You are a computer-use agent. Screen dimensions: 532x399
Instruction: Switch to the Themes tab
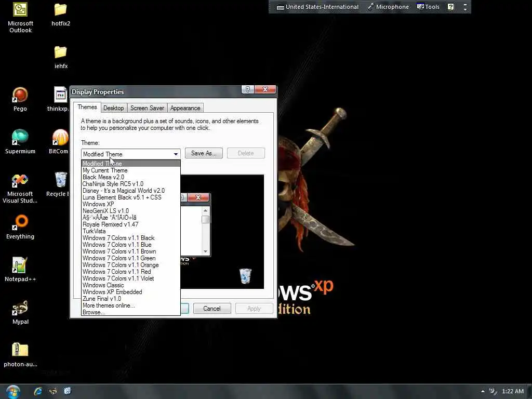(x=87, y=107)
